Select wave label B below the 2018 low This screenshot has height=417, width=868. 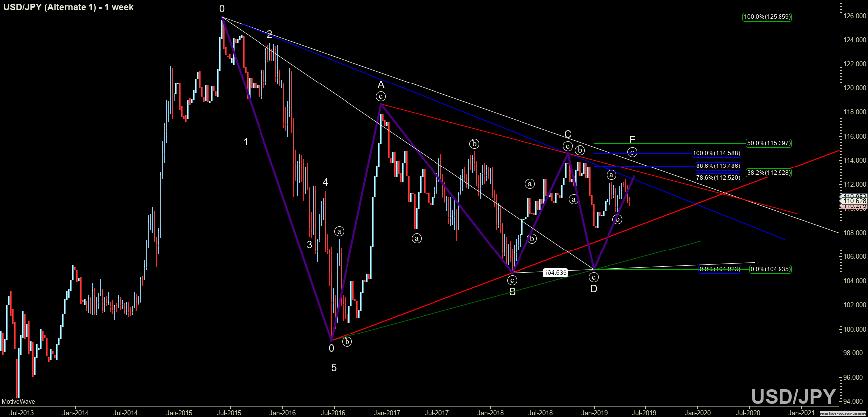(512, 292)
